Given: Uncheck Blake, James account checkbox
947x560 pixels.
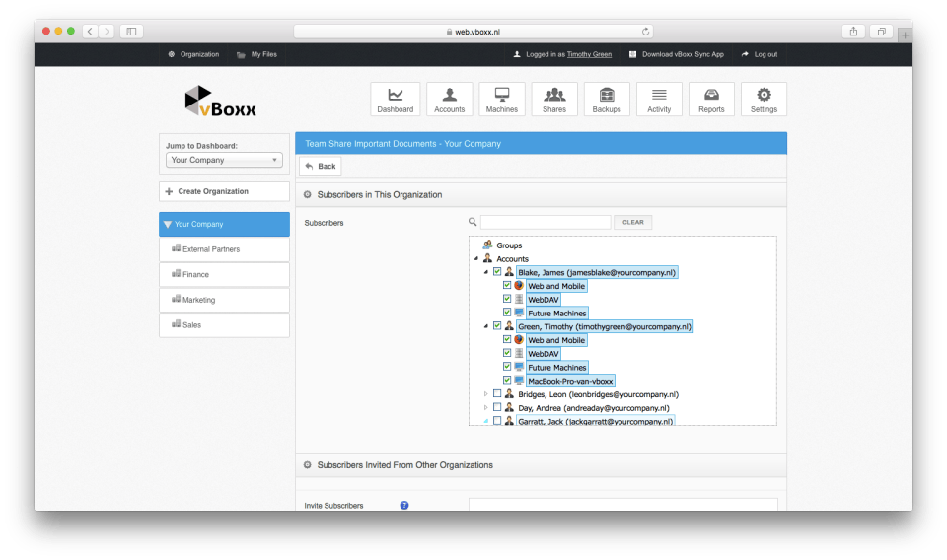Looking at the screenshot, I should [x=497, y=271].
